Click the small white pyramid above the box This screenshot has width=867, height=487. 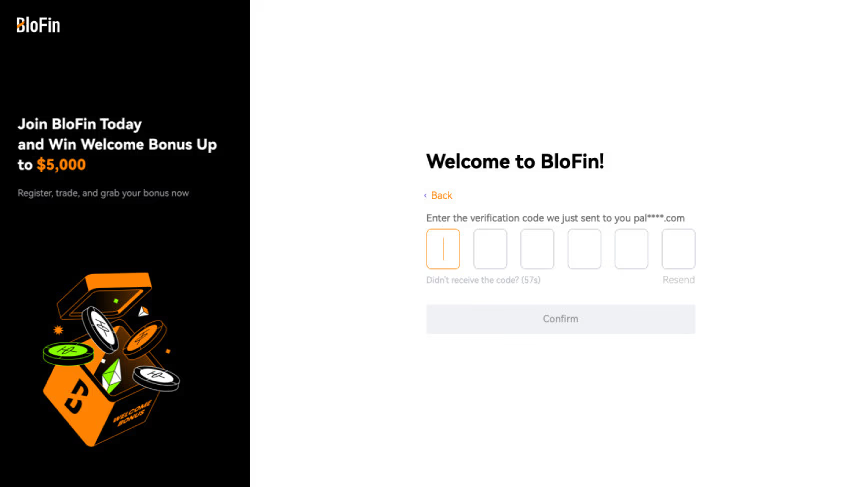143,313
